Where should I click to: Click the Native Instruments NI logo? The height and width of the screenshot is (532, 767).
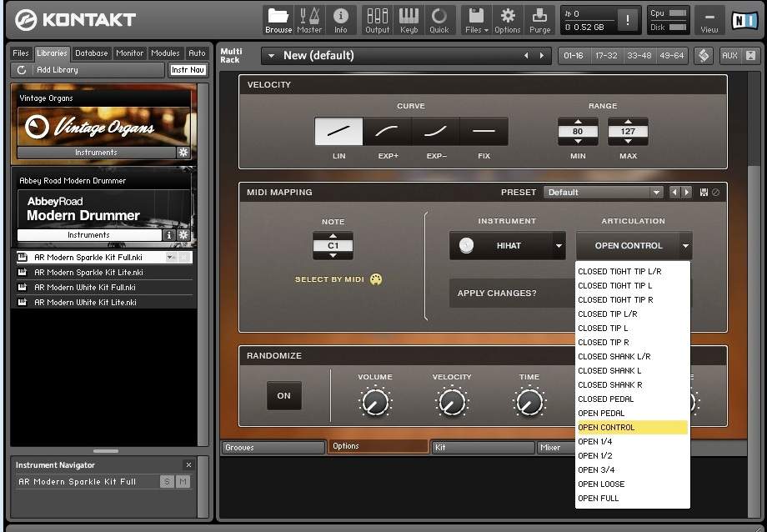tap(744, 21)
